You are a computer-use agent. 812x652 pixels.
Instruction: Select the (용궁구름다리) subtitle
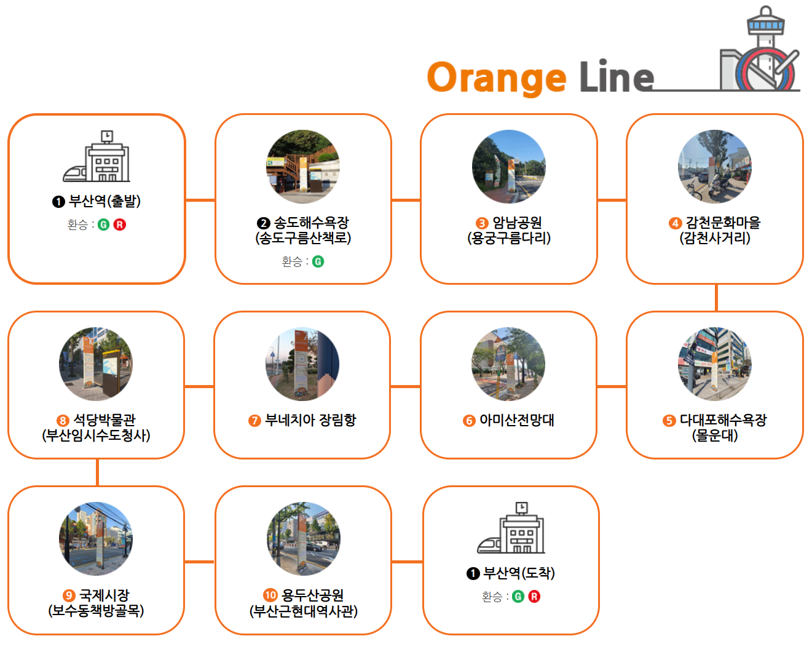509,238
